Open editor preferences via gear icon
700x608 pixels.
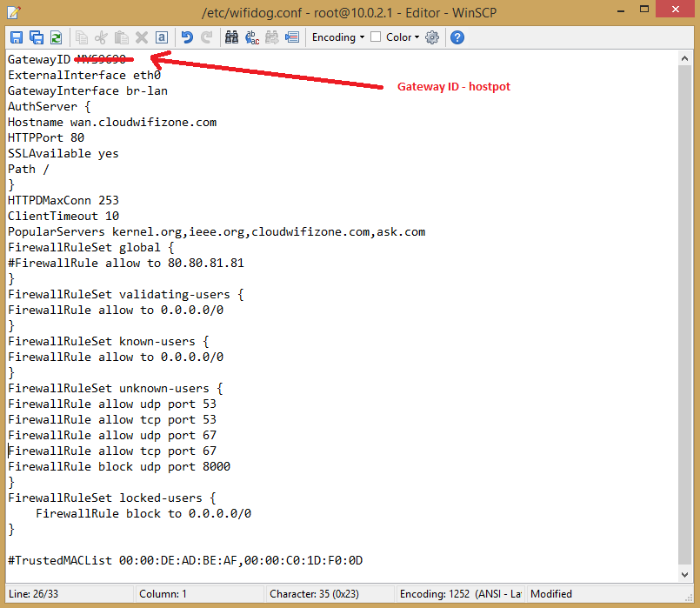coord(430,37)
